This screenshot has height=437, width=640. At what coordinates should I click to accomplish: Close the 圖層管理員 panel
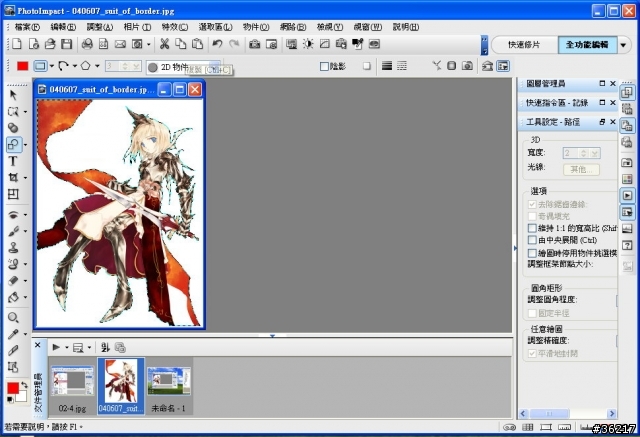[x=613, y=83]
